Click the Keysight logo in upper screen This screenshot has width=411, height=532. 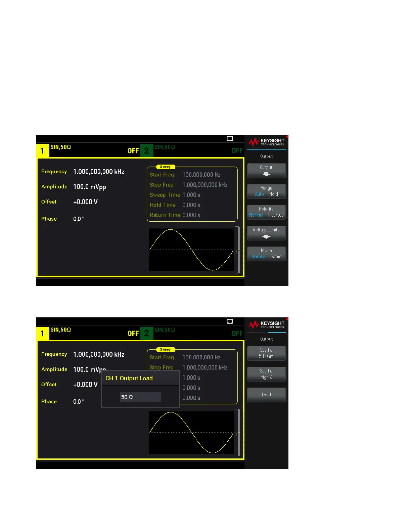point(267,142)
